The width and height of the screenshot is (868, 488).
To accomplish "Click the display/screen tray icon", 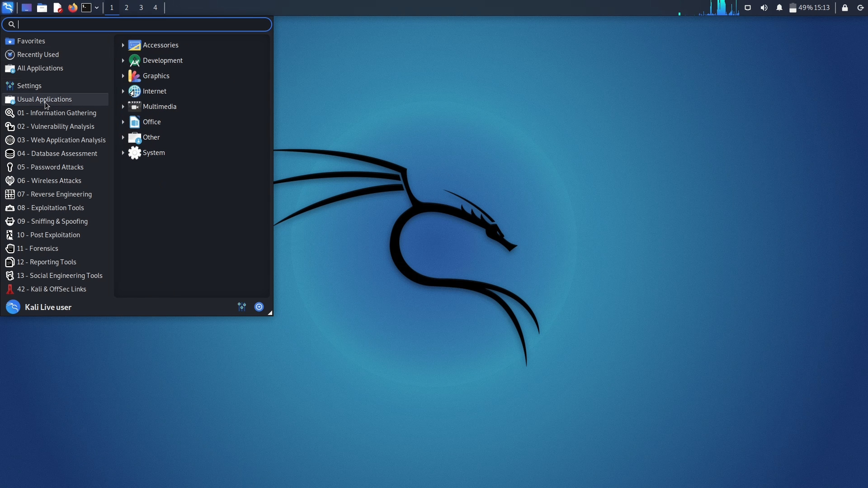I will 748,8.
